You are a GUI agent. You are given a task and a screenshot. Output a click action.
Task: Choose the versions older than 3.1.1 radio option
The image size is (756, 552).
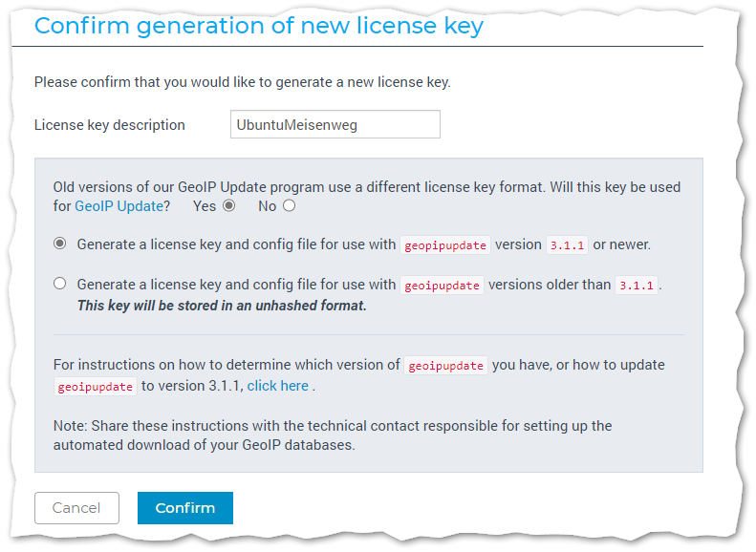pyautogui.click(x=60, y=284)
